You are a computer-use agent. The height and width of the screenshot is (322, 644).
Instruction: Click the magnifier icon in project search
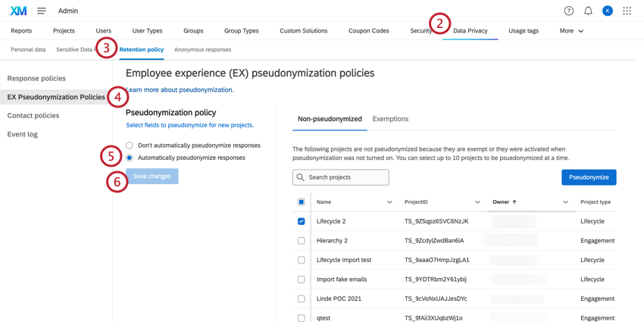pyautogui.click(x=301, y=177)
